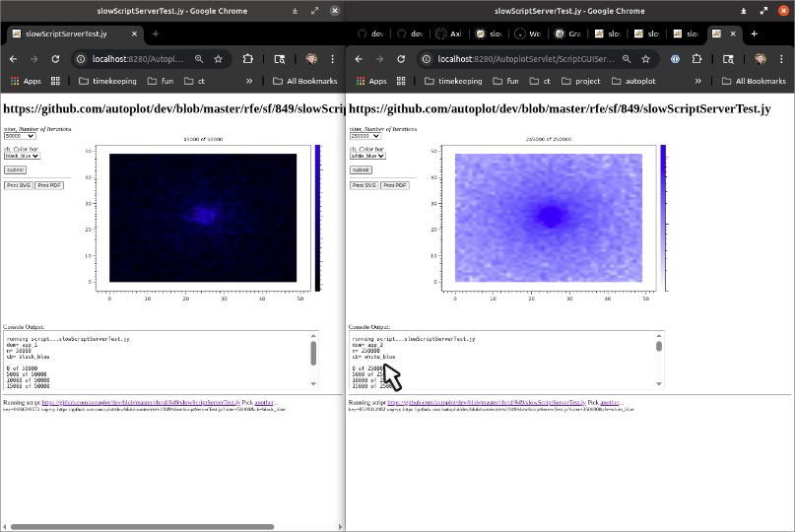The width and height of the screenshot is (795, 532).
Task: Click the profile avatar in left window
Action: 310,59
